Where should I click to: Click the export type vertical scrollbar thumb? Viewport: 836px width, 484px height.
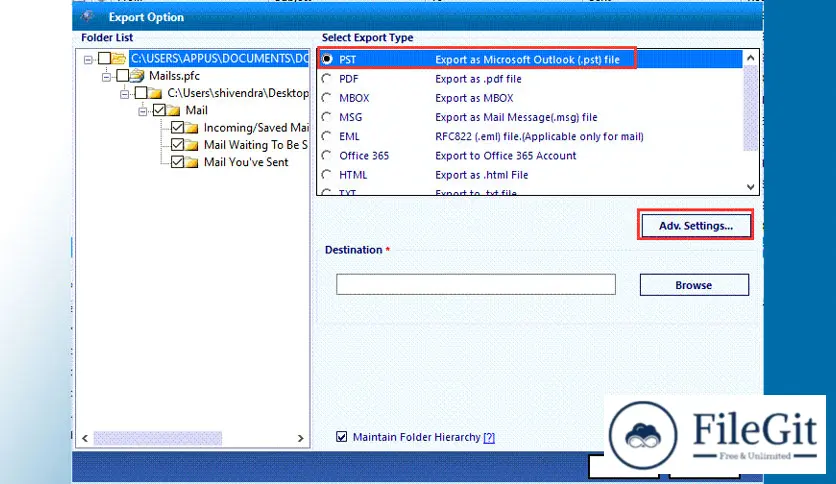[750, 108]
